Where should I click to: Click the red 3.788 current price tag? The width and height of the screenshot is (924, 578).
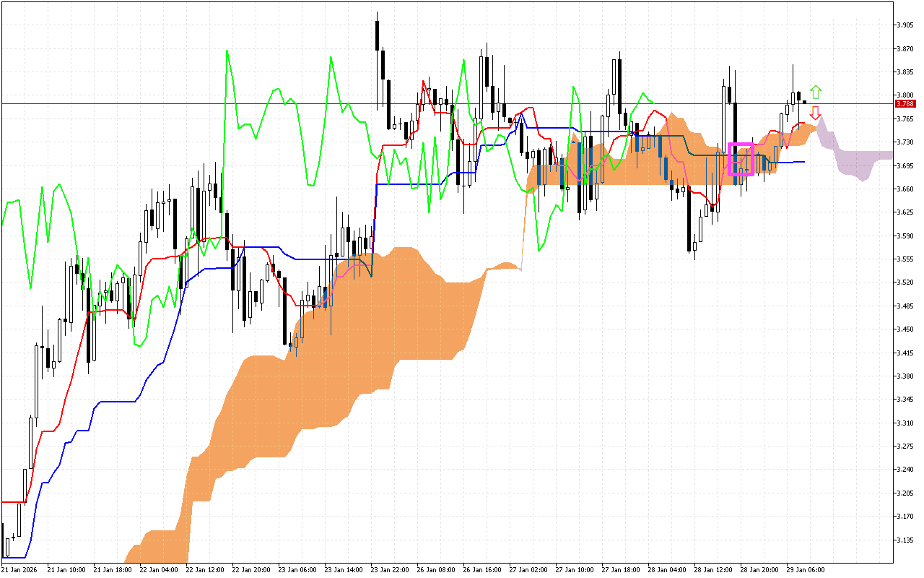[905, 103]
